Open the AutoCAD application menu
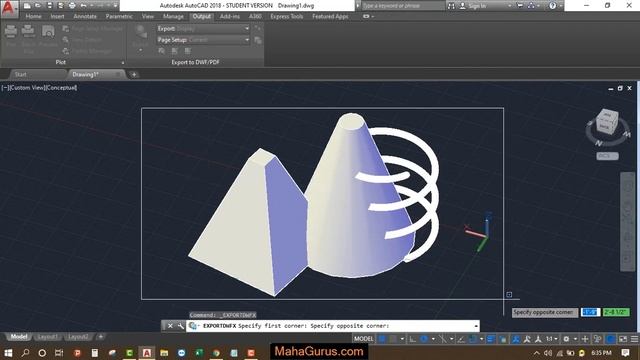The height and width of the screenshot is (360, 640). pos(9,8)
